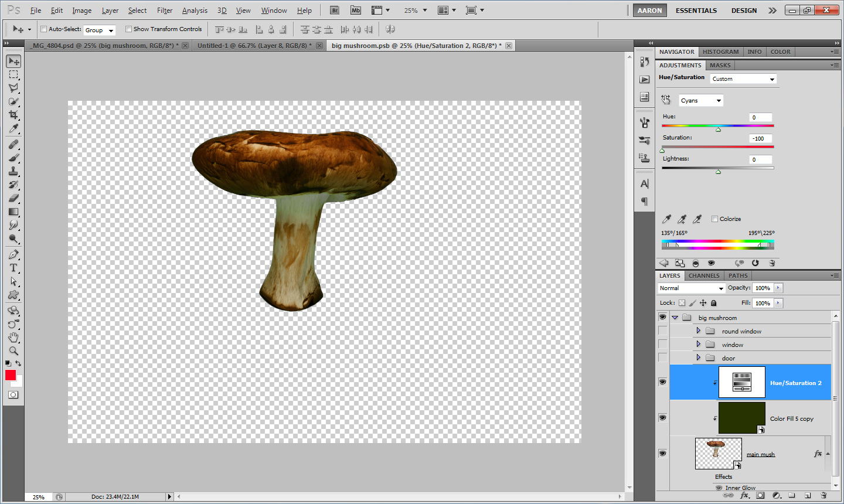
Task: Switch to the Channels tab
Action: pos(703,275)
